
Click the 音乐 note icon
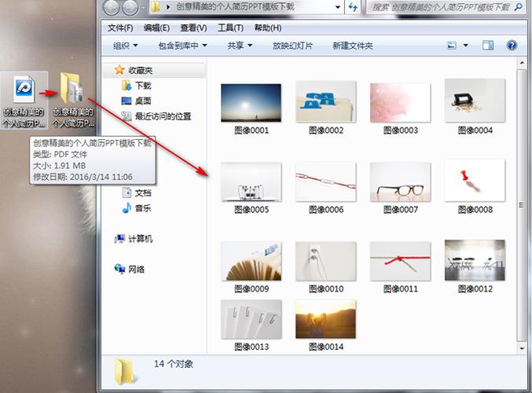coord(127,208)
